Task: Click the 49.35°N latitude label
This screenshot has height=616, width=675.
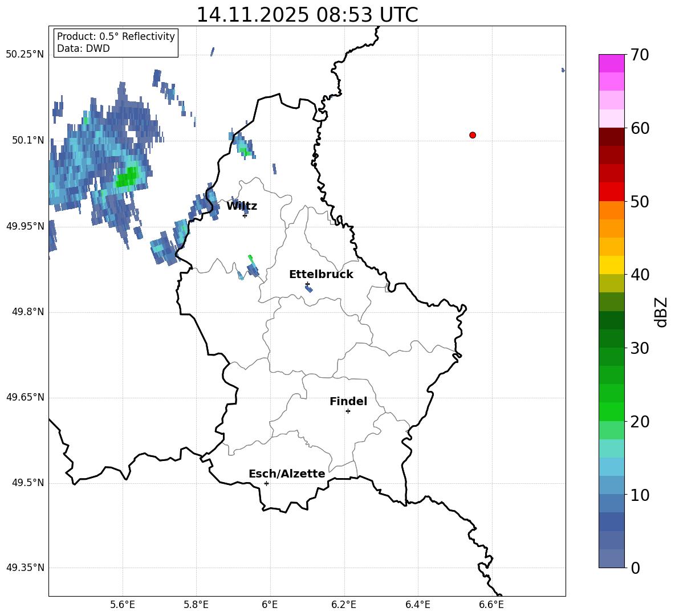Action: pos(25,568)
